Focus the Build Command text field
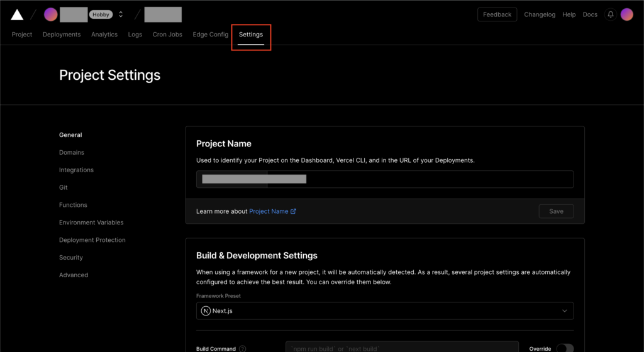644x352 pixels. click(401, 348)
